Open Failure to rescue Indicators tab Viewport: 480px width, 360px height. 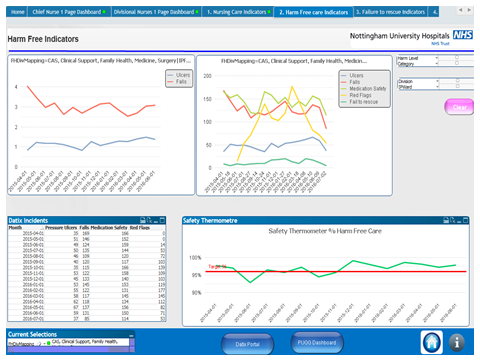tap(390, 12)
